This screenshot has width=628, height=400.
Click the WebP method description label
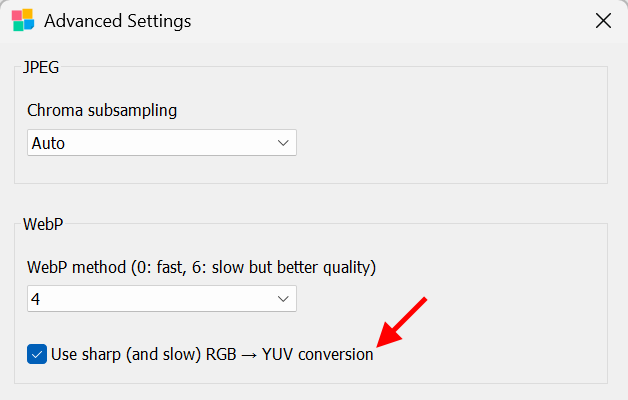pos(201,267)
